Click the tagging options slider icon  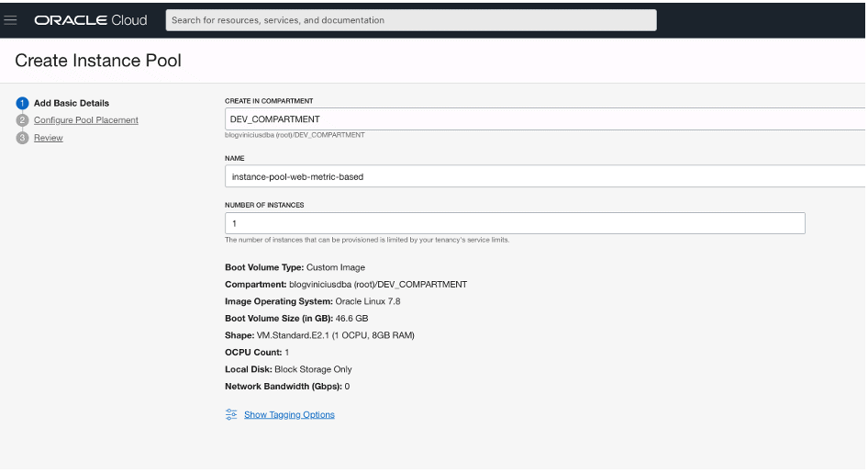[x=231, y=414]
